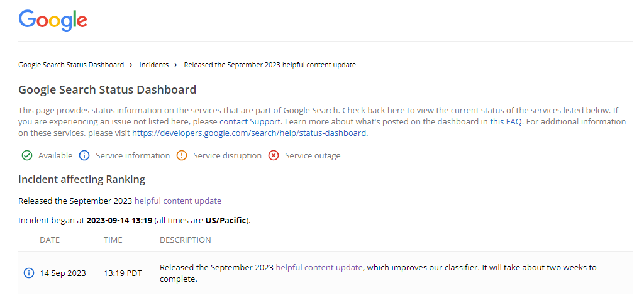
Task: Open Google Search Status Dashboard breadcrumb
Action: 71,65
